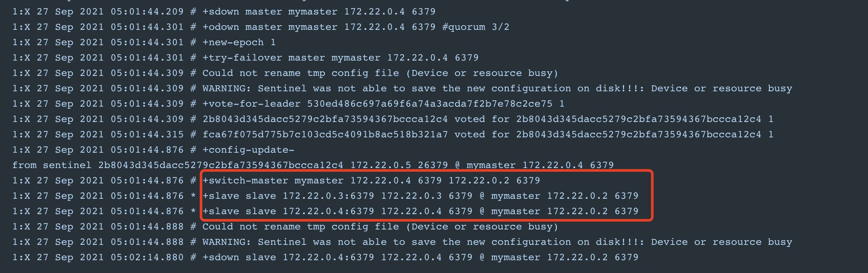Click the '+sdown master' text on the first line
This screenshot has height=273, width=868.
(x=242, y=12)
